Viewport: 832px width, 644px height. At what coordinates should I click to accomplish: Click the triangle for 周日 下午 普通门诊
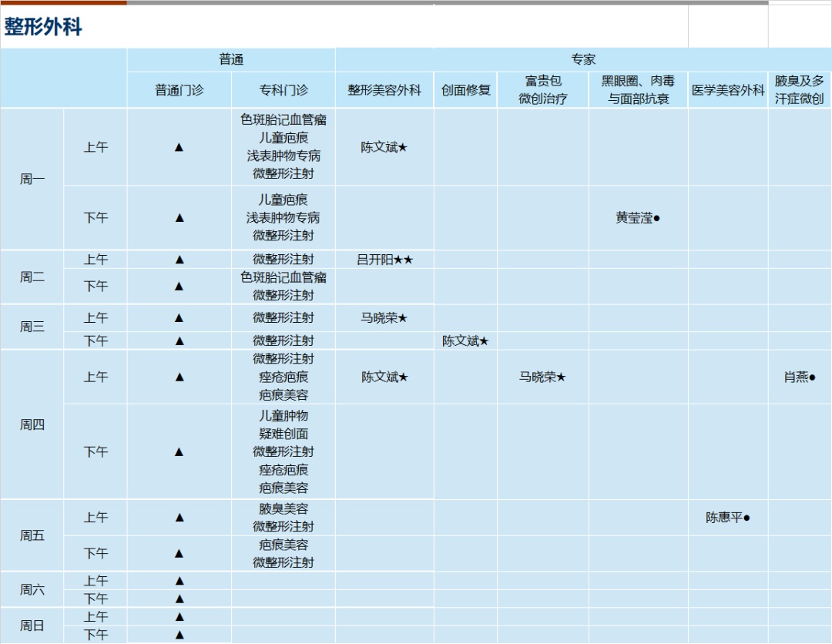(x=179, y=635)
